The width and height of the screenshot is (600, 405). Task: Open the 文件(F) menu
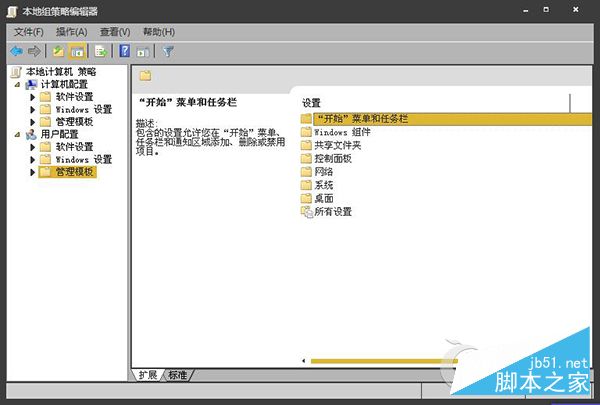coord(29,32)
